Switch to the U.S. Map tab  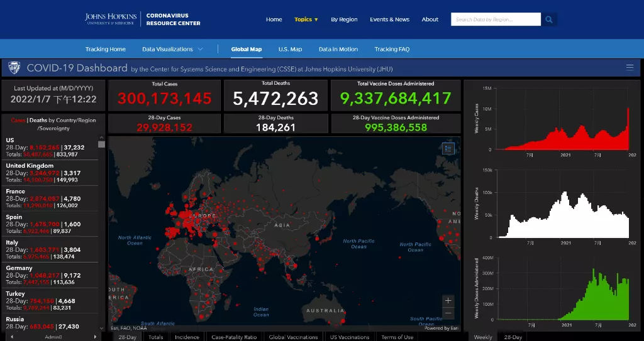[290, 49]
